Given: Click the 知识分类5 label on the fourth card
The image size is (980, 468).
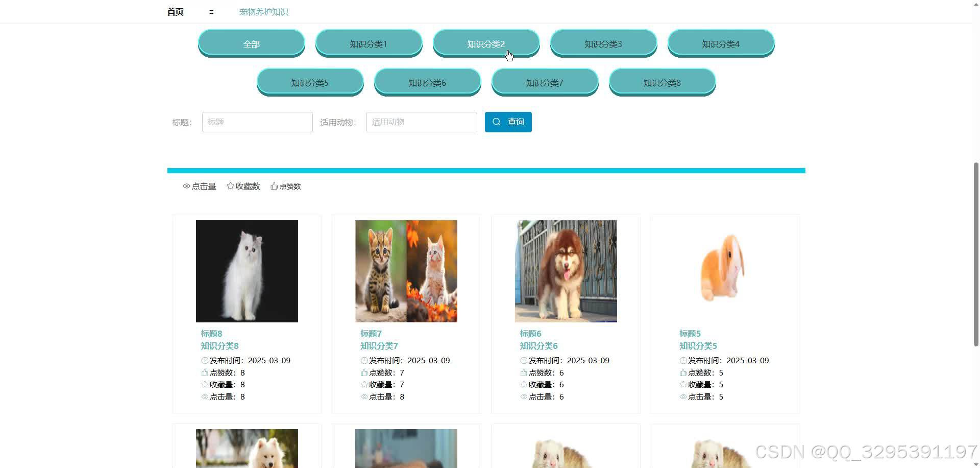Looking at the screenshot, I should tap(698, 346).
